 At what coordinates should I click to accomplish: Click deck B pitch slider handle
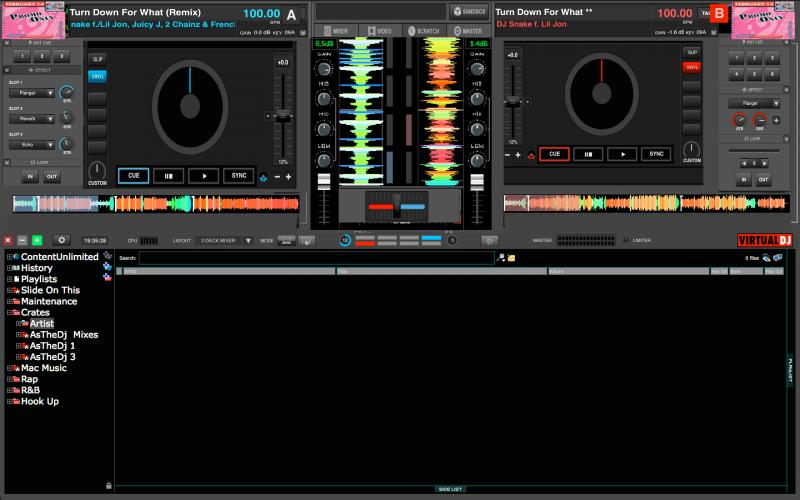click(x=513, y=102)
